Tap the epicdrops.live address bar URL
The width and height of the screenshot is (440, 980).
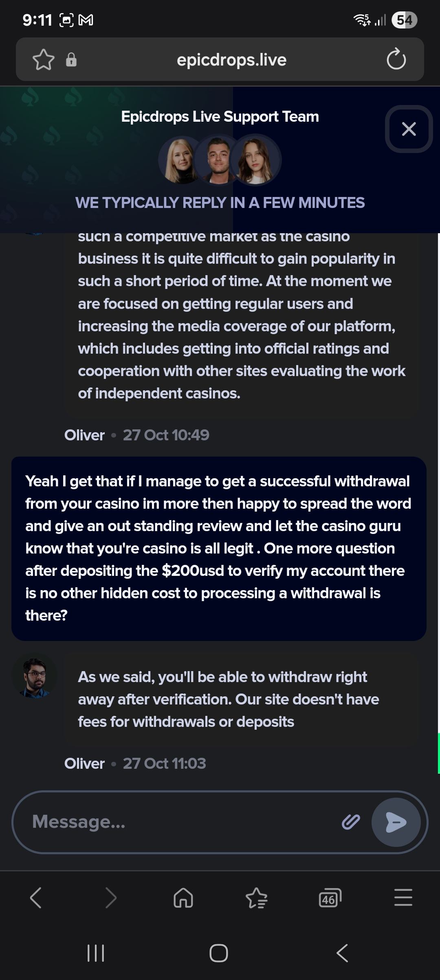(231, 60)
